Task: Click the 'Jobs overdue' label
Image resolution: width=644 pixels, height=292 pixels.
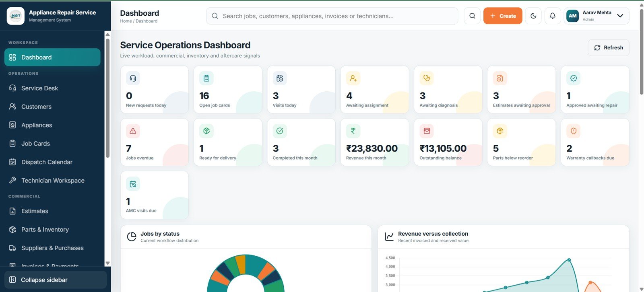Action: [x=140, y=158]
